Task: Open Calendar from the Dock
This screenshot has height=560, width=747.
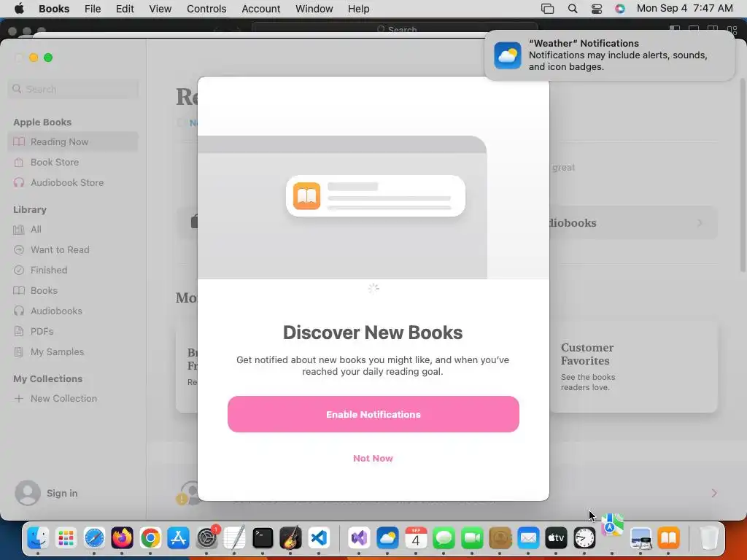Action: point(415,538)
